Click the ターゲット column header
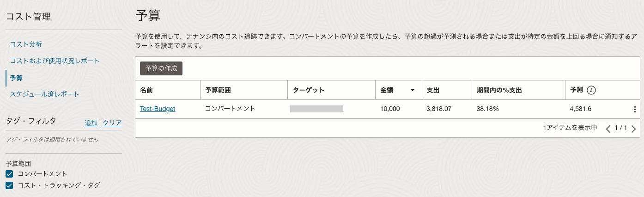 point(308,91)
